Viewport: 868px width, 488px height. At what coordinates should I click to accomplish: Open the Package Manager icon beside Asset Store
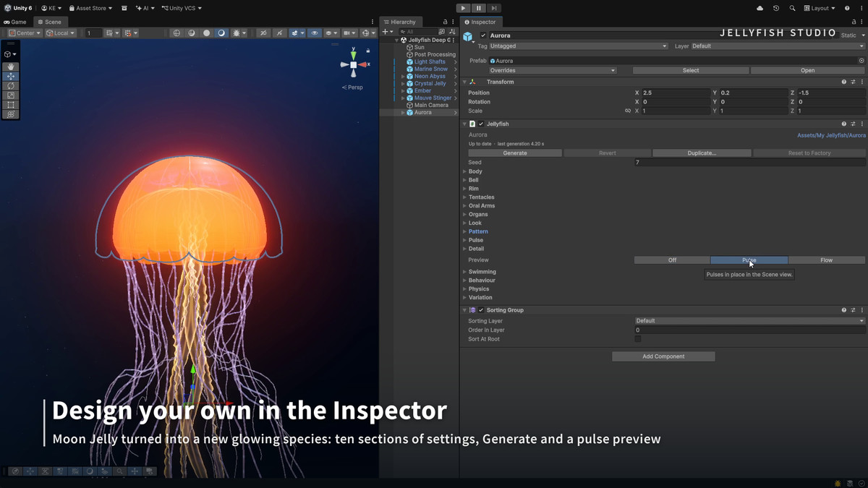point(124,8)
